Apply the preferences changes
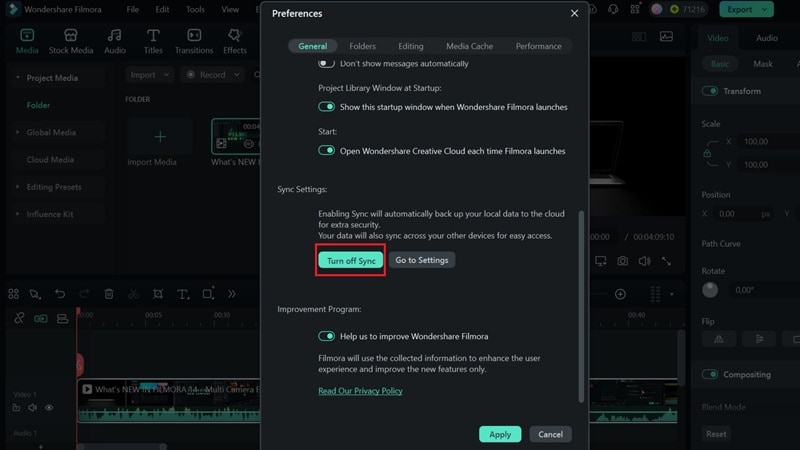Viewport: 800px width, 450px height. (x=500, y=434)
